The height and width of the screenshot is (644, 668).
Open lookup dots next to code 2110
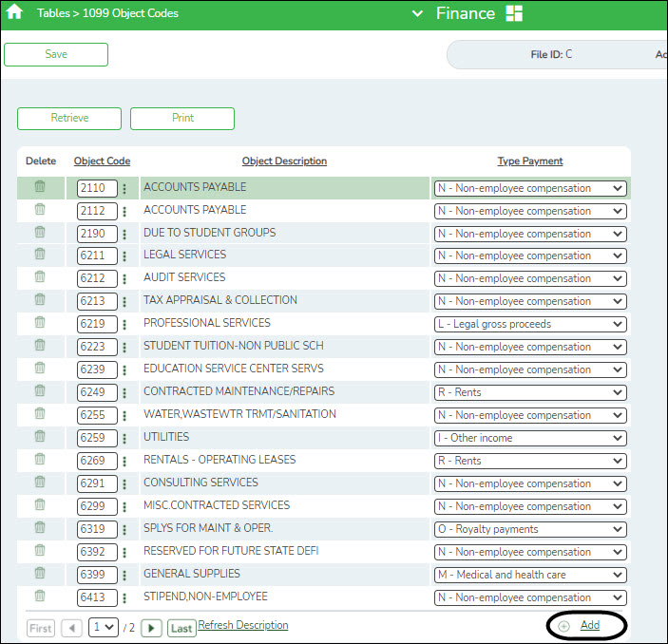[124, 188]
